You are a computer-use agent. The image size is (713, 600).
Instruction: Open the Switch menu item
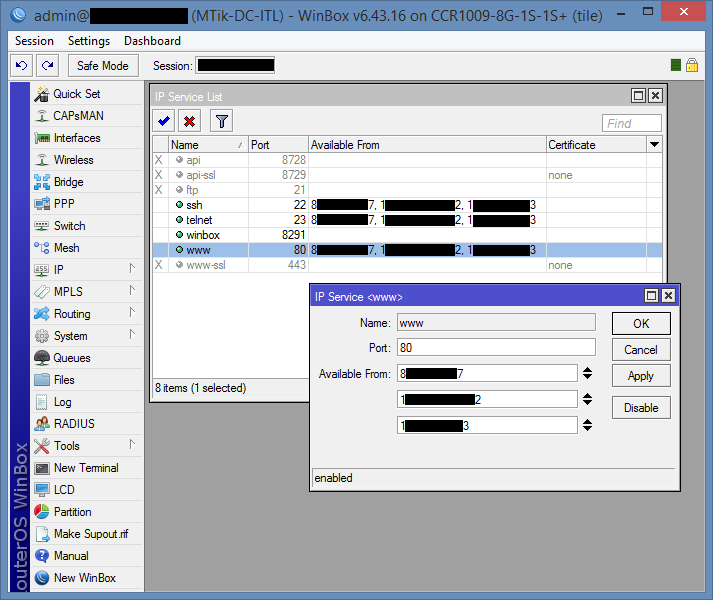point(86,226)
